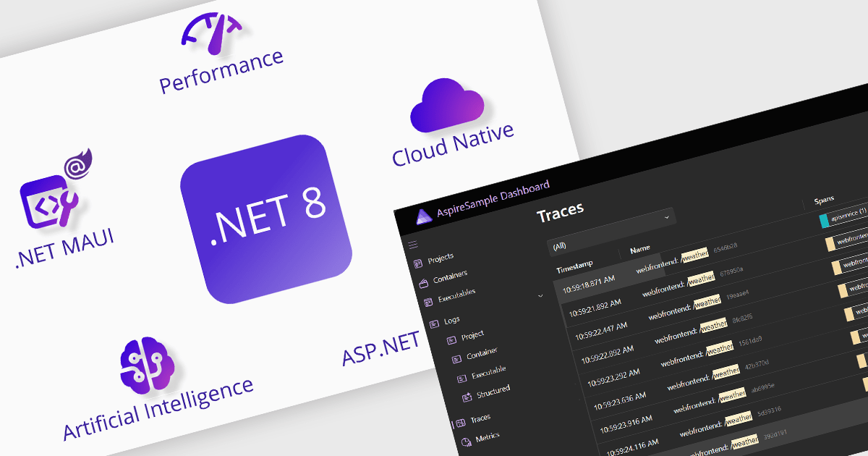This screenshot has height=456, width=868.
Task: Select trace at 10:59:22.892 AM
Action: 608,353
